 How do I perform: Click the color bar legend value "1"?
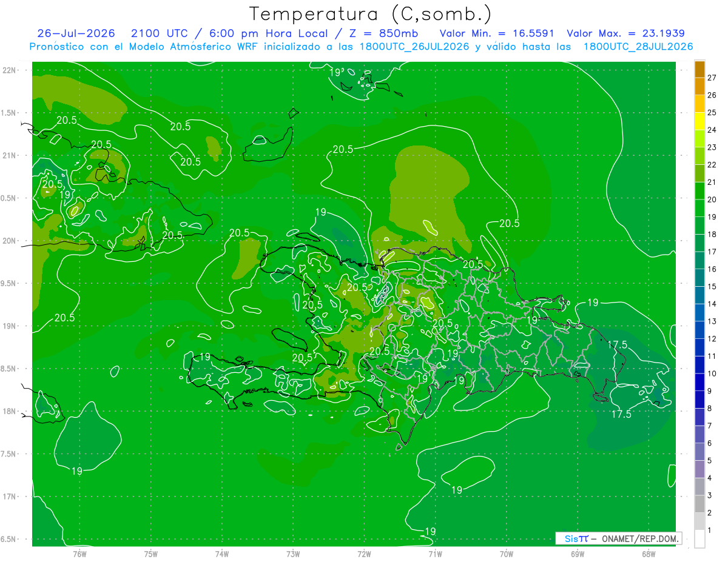(x=709, y=530)
